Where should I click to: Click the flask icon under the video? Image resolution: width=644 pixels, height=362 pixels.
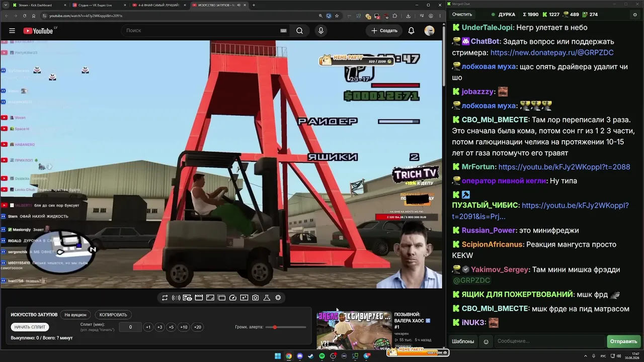pos(267,298)
